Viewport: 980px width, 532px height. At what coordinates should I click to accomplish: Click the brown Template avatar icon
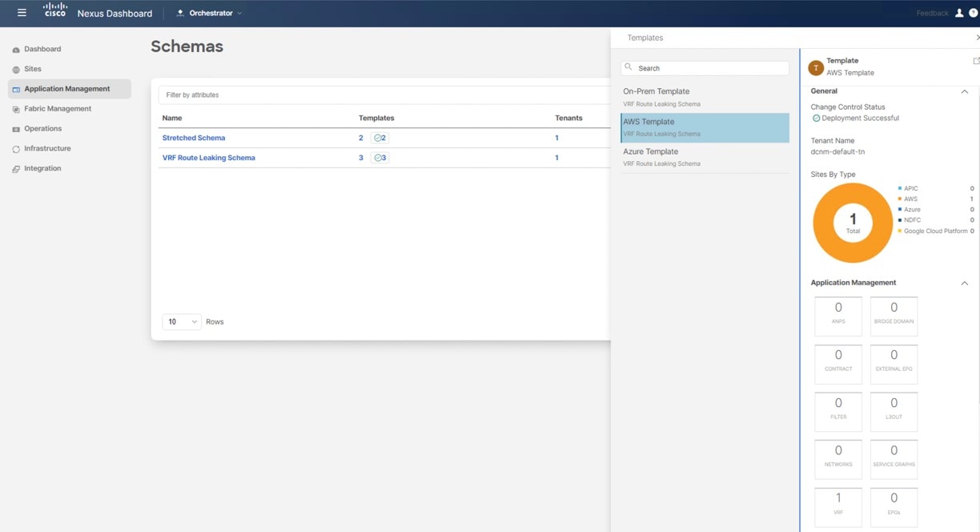(x=816, y=68)
